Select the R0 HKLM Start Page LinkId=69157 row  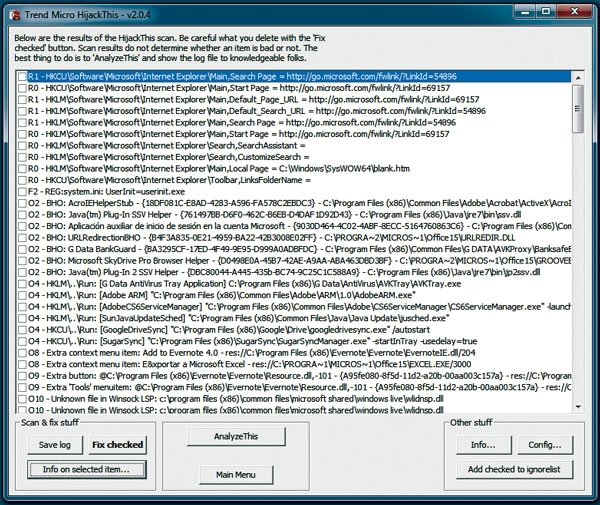pyautogui.click(x=295, y=134)
